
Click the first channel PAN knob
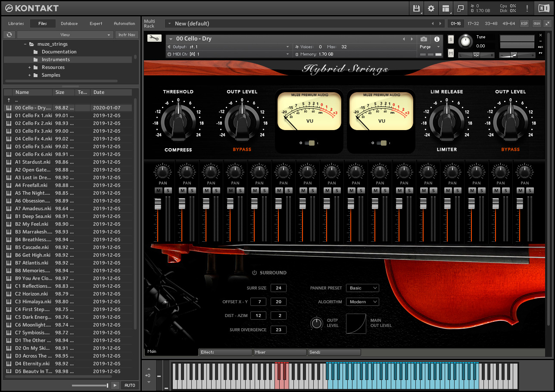(162, 172)
